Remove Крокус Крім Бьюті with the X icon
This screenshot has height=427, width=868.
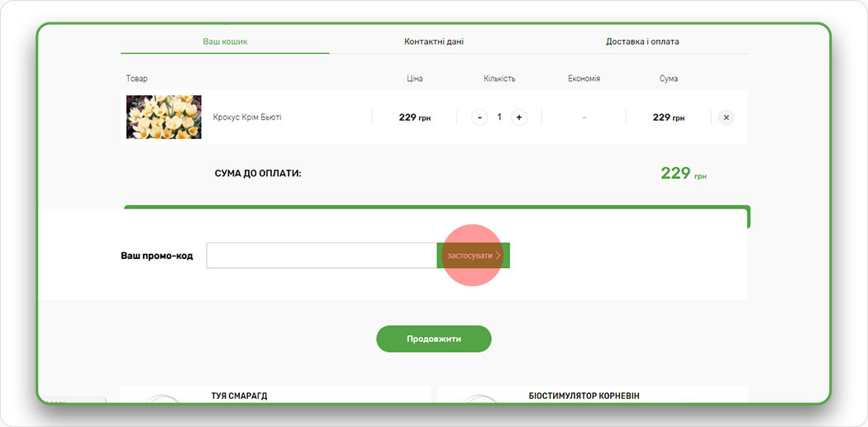pyautogui.click(x=726, y=118)
